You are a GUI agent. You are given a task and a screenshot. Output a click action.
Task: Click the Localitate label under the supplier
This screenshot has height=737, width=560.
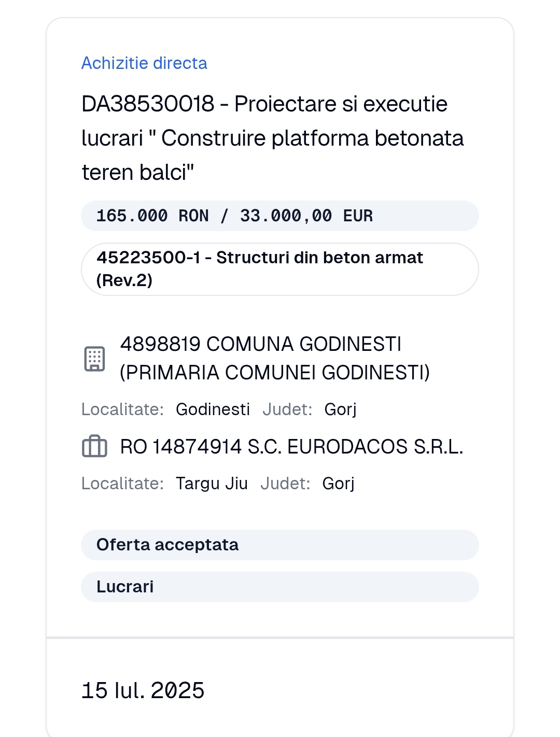pos(122,484)
